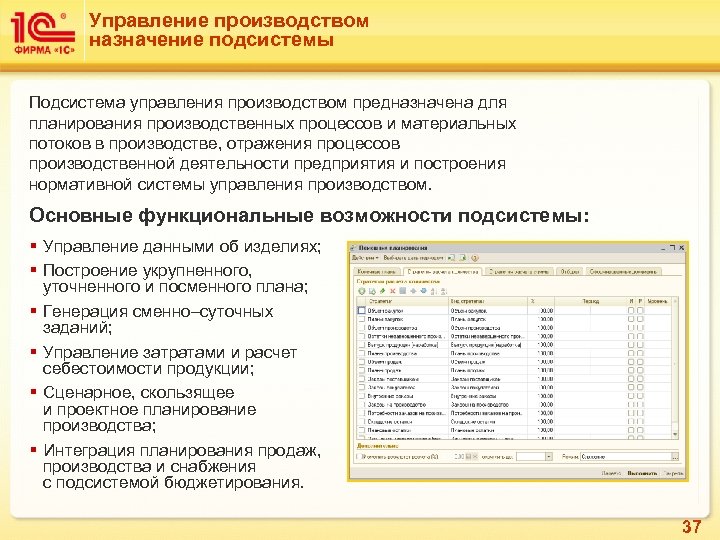Click the blue Move row down arrow
Screen dimensions: 720x540
point(423,291)
